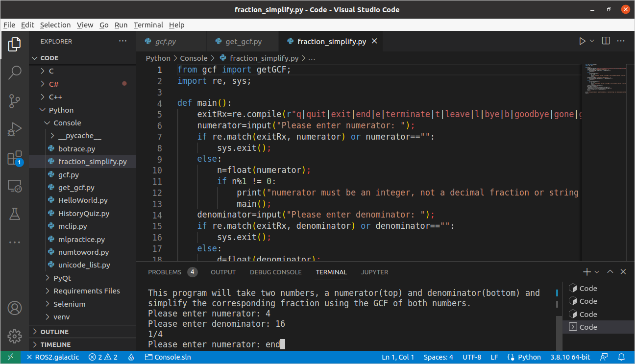
Task: Create a new terminal with the plus icon
Action: pyautogui.click(x=586, y=271)
